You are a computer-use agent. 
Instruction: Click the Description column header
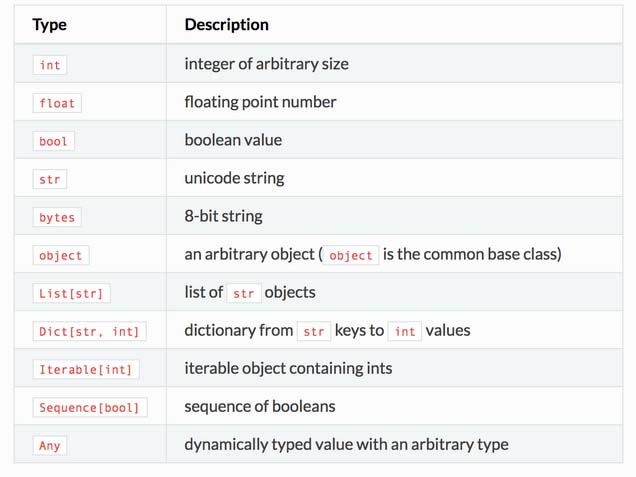(x=226, y=25)
